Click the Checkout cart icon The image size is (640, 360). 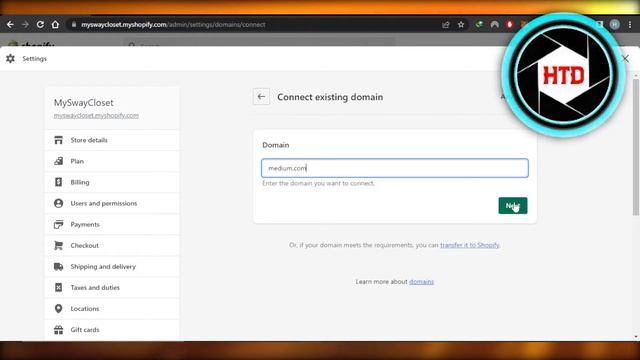58,245
